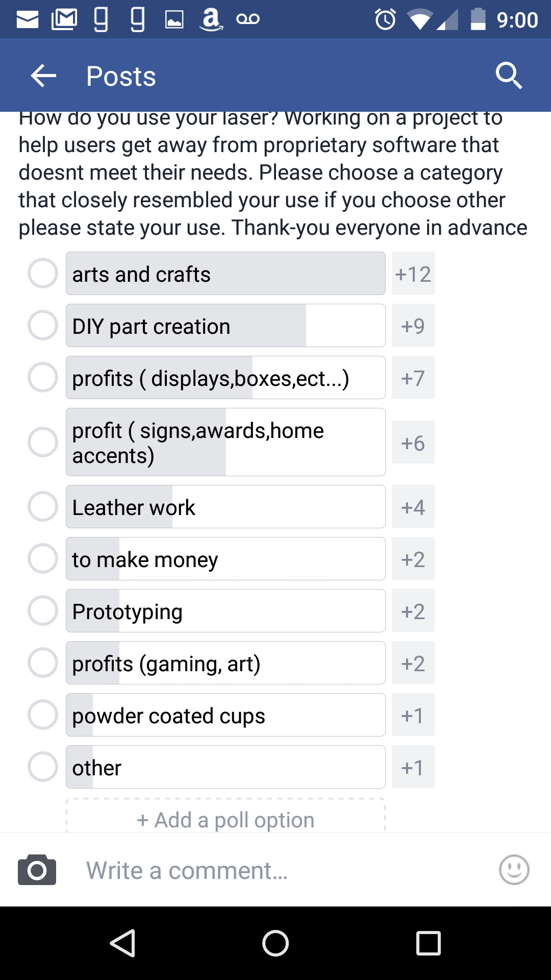Viewport: 551px width, 980px height.
Task: Tap the powder coated cups poll bar
Action: point(226,715)
